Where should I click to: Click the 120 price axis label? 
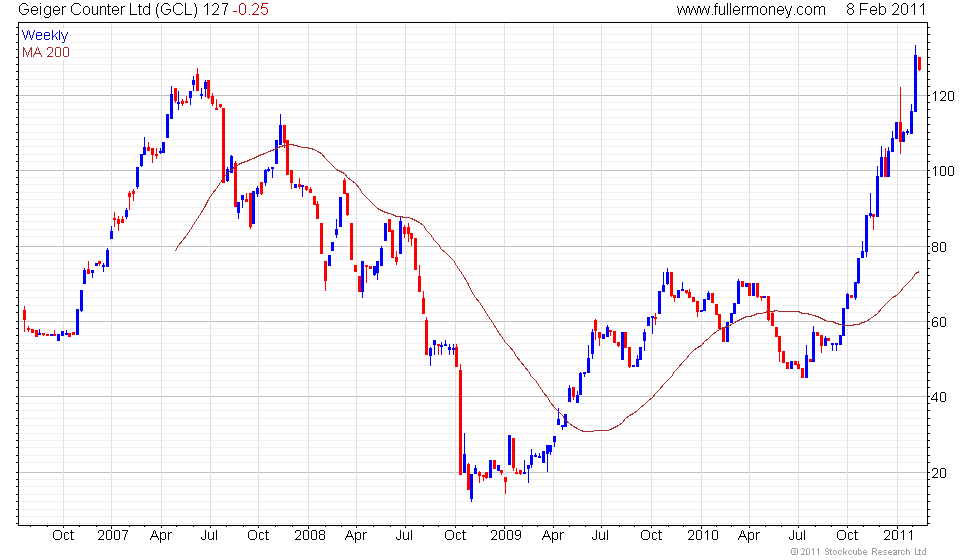[943, 96]
